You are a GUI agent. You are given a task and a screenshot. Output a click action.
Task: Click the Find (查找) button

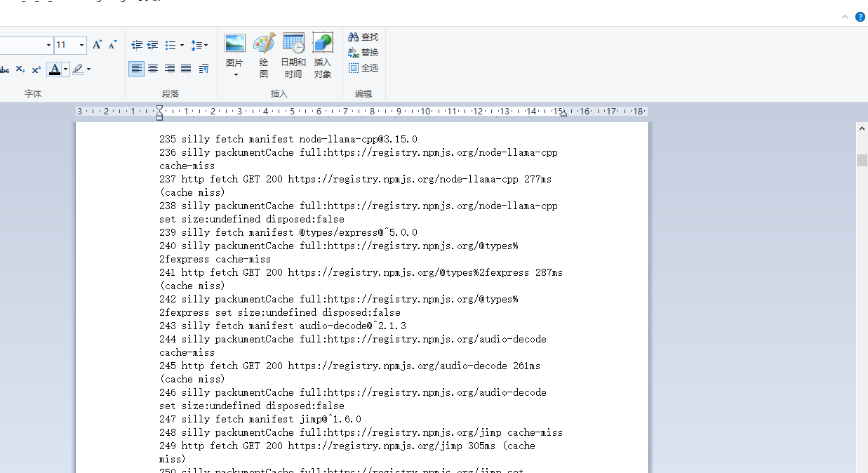[363, 36]
